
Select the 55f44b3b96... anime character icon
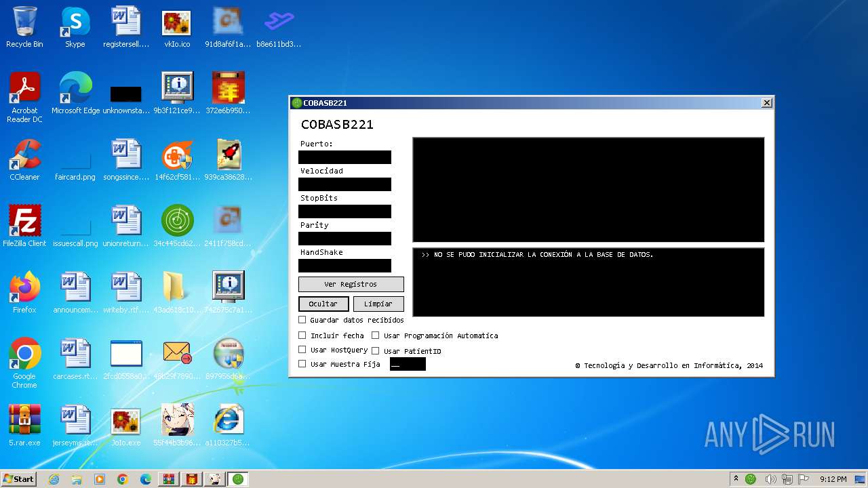(177, 426)
